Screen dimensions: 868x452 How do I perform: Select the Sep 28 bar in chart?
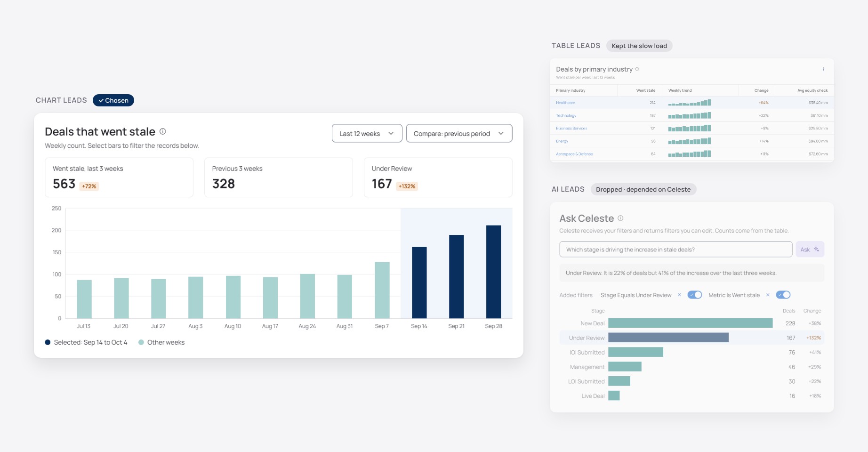coord(494,272)
